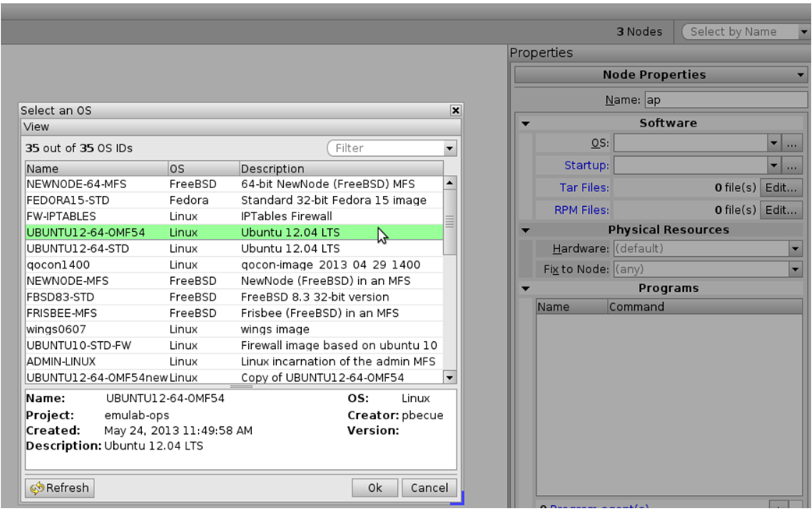Click the Firewall image based on ubuntu 10 text
Image resolution: width=812 pixels, height=509 pixels.
point(339,345)
